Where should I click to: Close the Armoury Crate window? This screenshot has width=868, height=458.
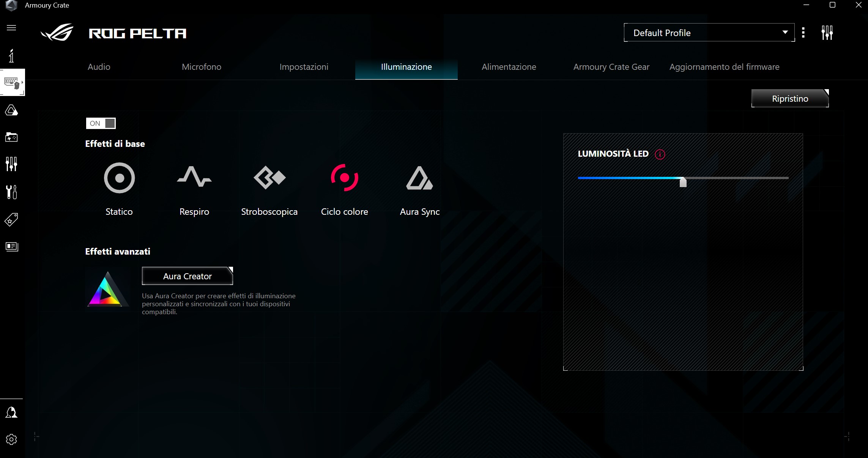[x=859, y=5]
